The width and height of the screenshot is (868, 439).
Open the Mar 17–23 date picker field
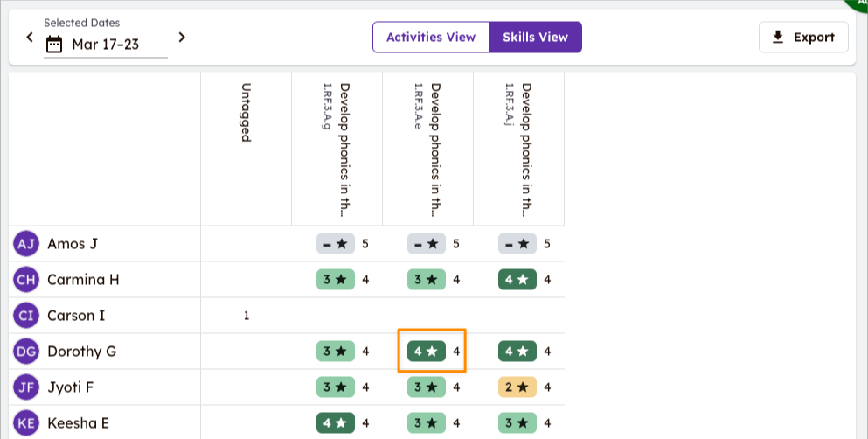click(106, 44)
